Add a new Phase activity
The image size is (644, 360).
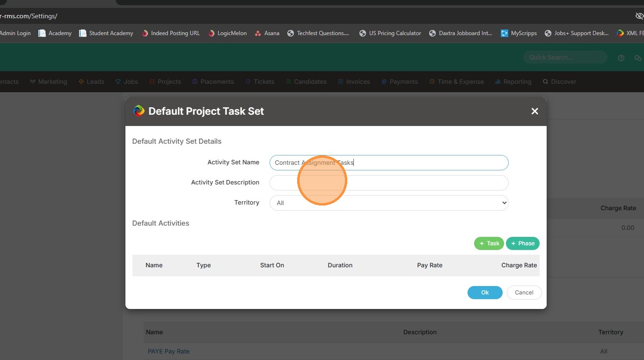pos(523,243)
